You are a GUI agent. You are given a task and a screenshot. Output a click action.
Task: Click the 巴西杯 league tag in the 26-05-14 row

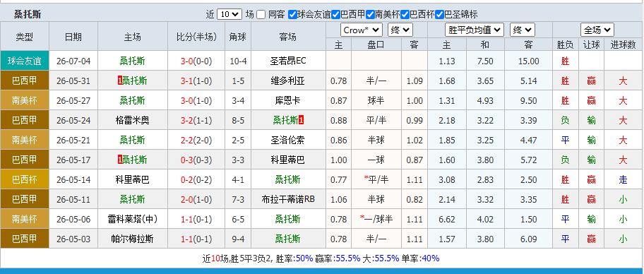[x=25, y=179]
